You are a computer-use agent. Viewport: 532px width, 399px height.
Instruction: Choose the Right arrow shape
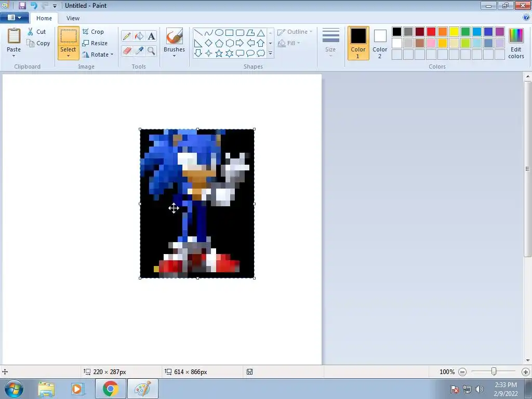[x=240, y=43]
